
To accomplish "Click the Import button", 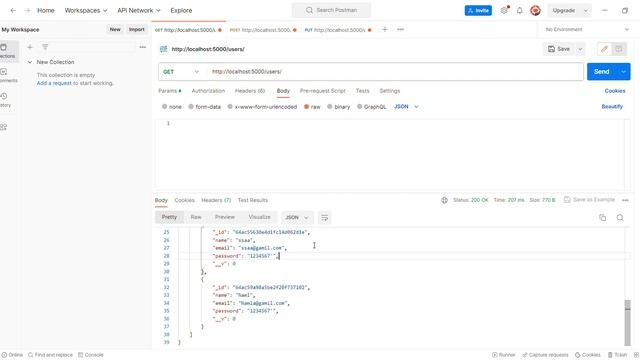I will 137,29.
